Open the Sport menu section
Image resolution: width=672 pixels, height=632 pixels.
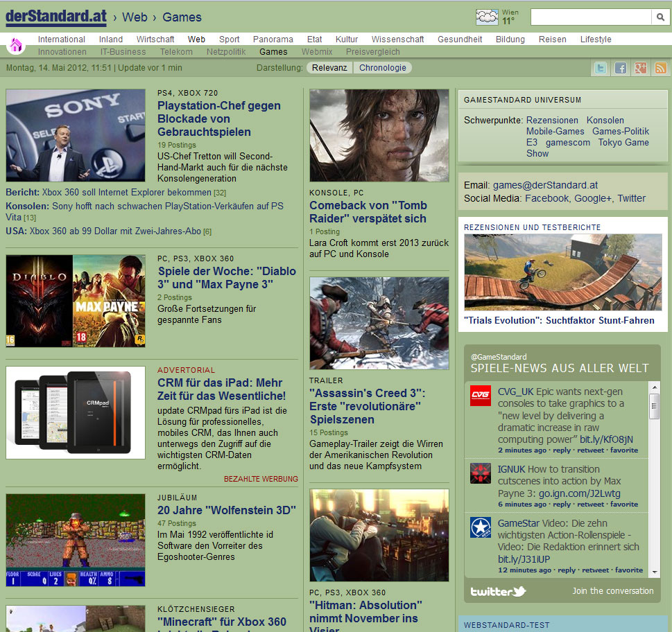pyautogui.click(x=230, y=39)
